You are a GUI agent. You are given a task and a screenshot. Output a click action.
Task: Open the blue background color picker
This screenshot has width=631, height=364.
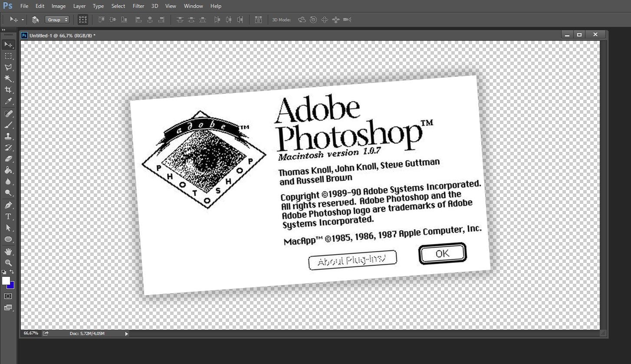[x=12, y=286]
